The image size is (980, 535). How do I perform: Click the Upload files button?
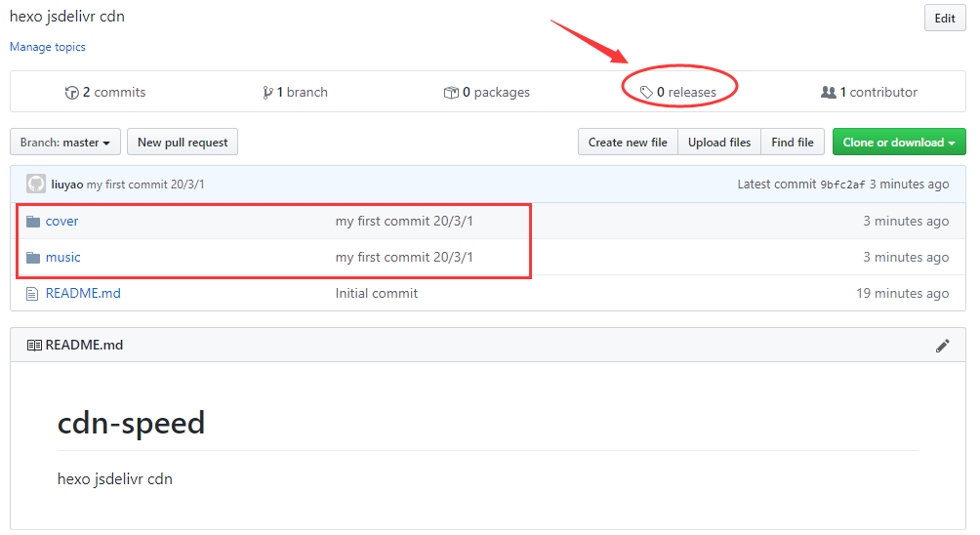719,143
